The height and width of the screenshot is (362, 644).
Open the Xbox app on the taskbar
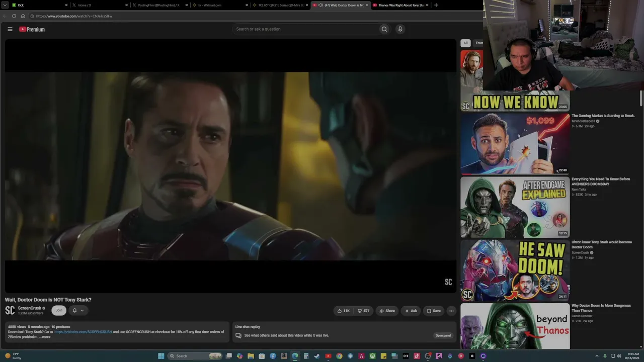tap(372, 356)
